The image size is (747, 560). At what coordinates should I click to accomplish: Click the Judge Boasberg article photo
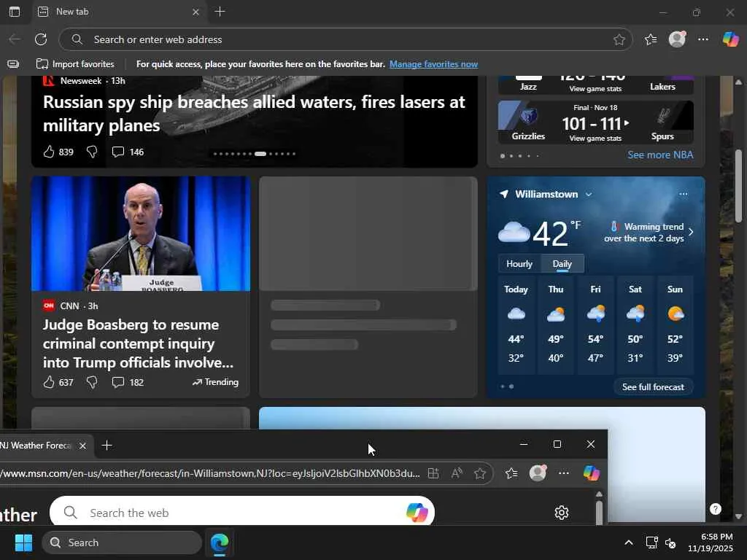coord(141,234)
